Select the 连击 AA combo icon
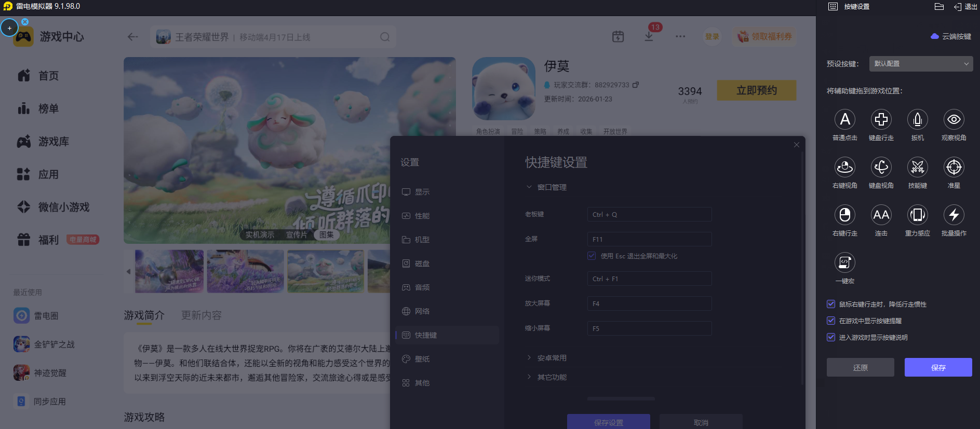Viewport: 980px width, 429px height. point(881,215)
